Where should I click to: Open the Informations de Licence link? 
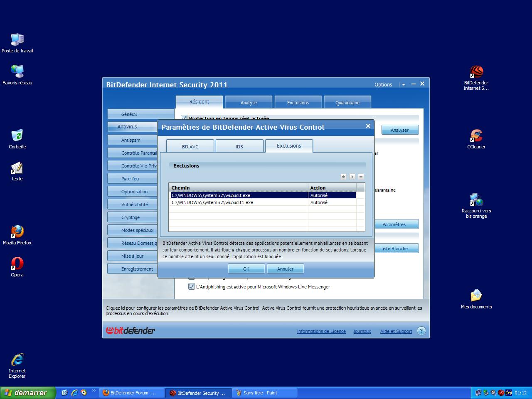(321, 331)
